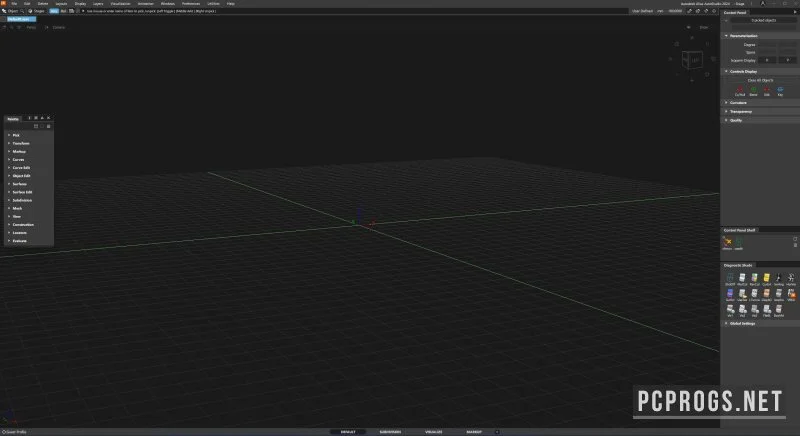Viewport: 800px width, 436px height.
Task: Select the last diagnostic shade icon in the third row
Action: tap(779, 311)
